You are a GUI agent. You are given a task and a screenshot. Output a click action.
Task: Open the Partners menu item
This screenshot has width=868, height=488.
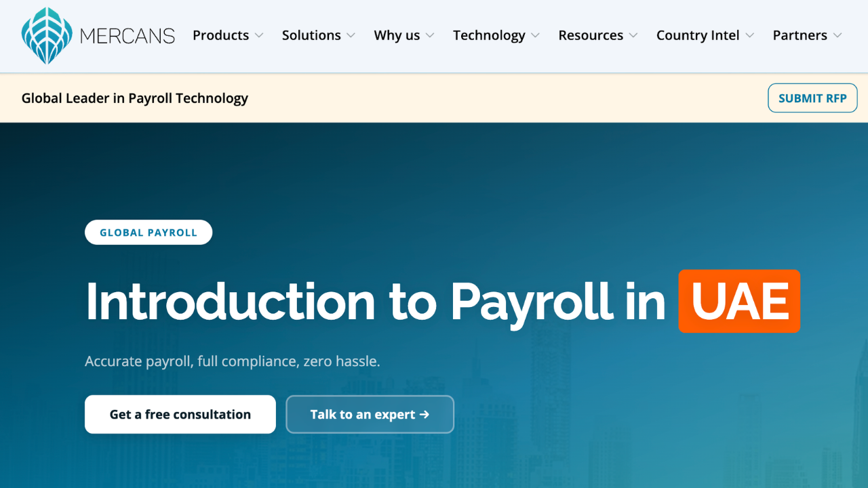click(x=800, y=35)
